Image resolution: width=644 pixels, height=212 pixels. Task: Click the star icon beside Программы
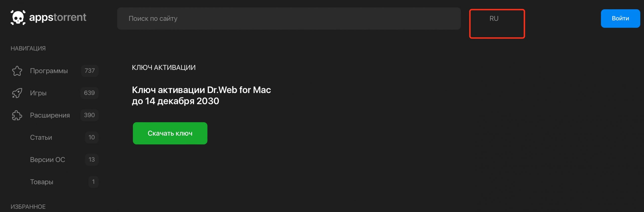click(x=17, y=71)
